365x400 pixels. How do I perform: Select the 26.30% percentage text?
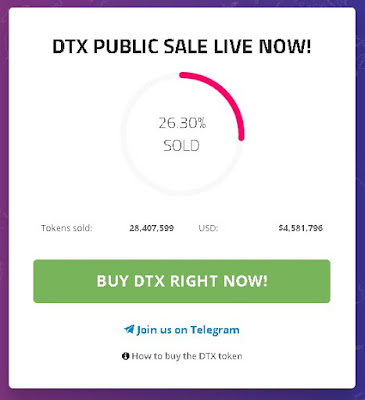(182, 123)
